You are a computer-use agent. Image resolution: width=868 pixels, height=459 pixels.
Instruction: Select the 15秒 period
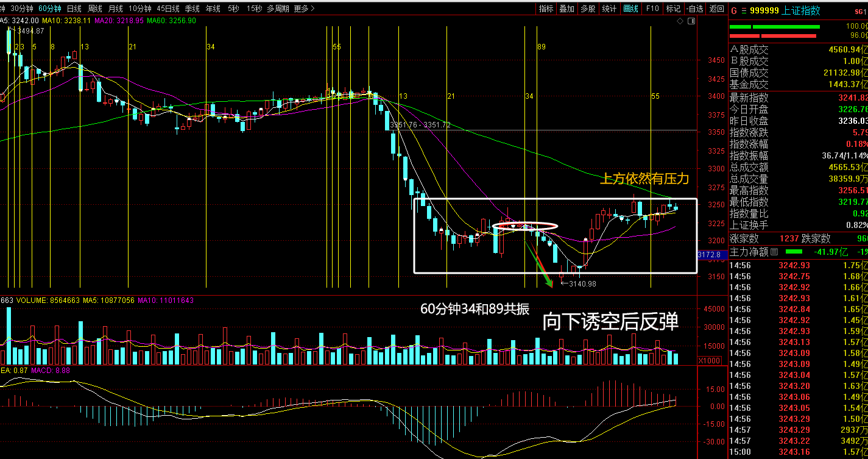click(x=255, y=9)
